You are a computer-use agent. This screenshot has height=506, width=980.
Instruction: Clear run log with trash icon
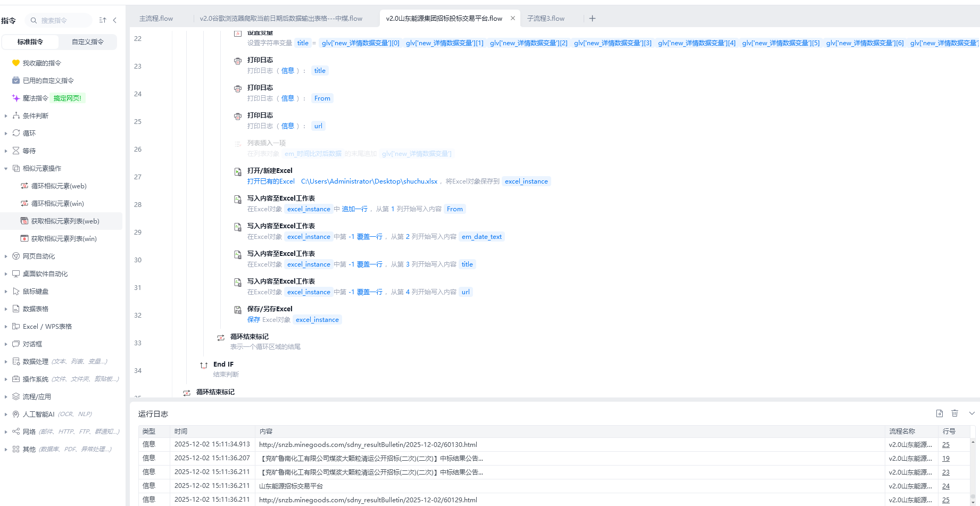[955, 413]
